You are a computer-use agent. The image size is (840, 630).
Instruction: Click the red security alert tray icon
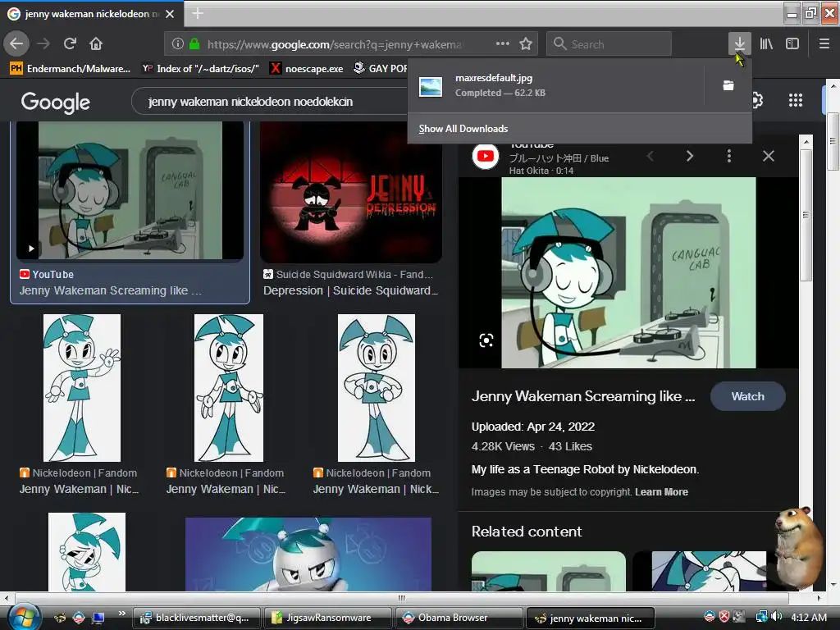coord(724,617)
